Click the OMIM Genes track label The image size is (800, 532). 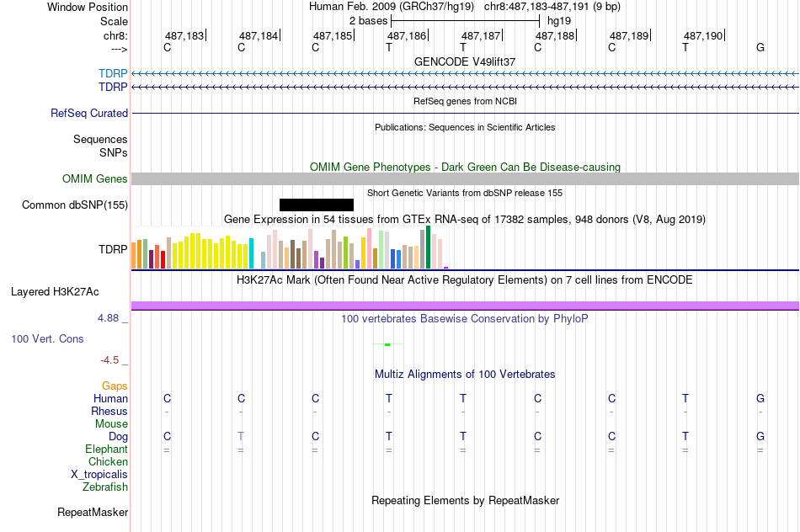[95, 179]
